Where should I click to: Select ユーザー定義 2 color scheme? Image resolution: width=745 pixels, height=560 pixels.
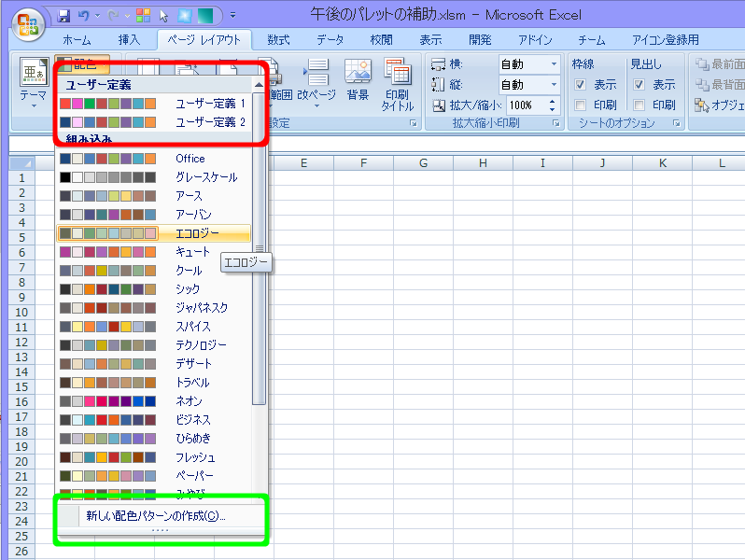coord(153,122)
